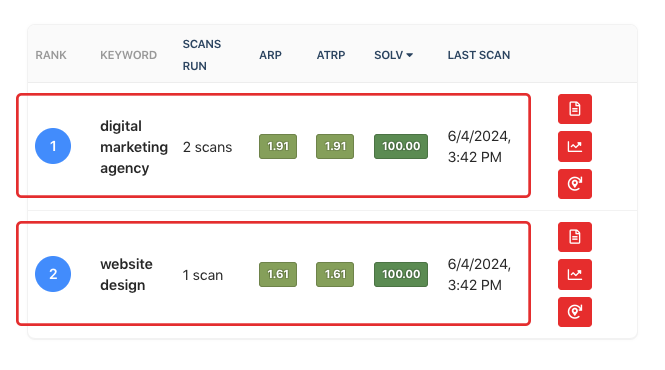Open the digital marketing agency keyword
Screen dimensions: 665x370
134,147
